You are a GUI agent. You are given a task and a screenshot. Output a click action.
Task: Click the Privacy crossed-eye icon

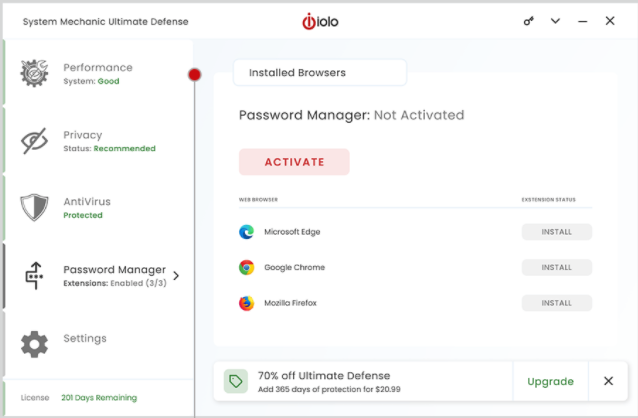click(35, 141)
